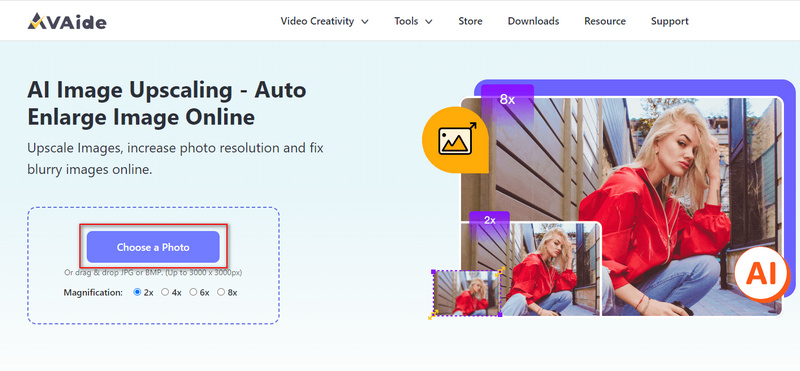Click the purple 2x label badge
This screenshot has width=800, height=371.
[x=489, y=220]
